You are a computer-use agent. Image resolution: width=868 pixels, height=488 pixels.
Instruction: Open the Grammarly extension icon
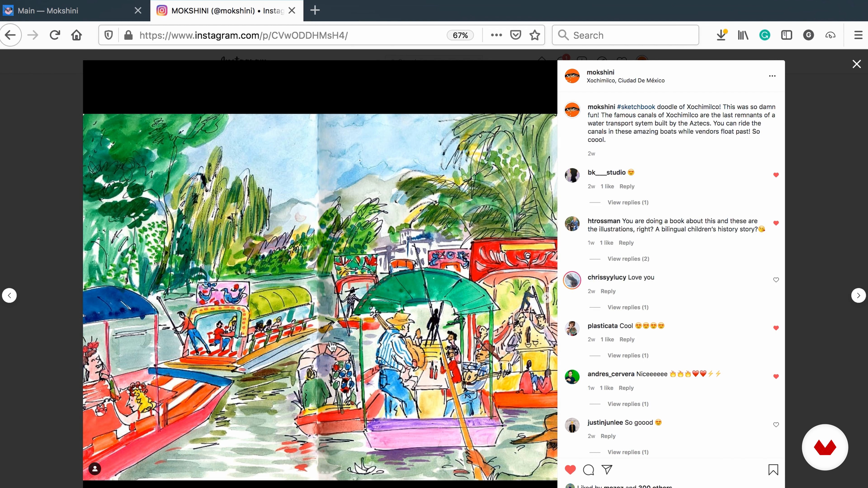765,35
